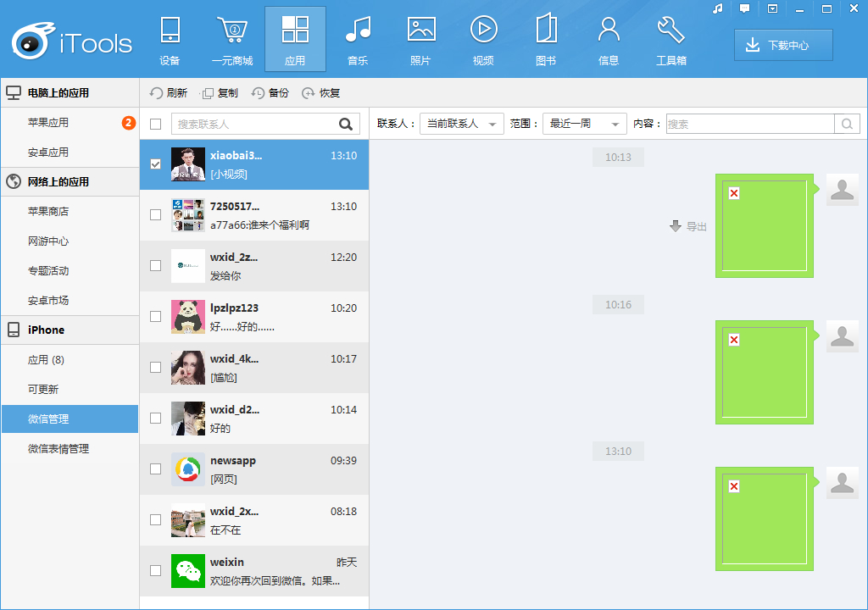Check the lpzlpz123 contact checkbox

156,317
